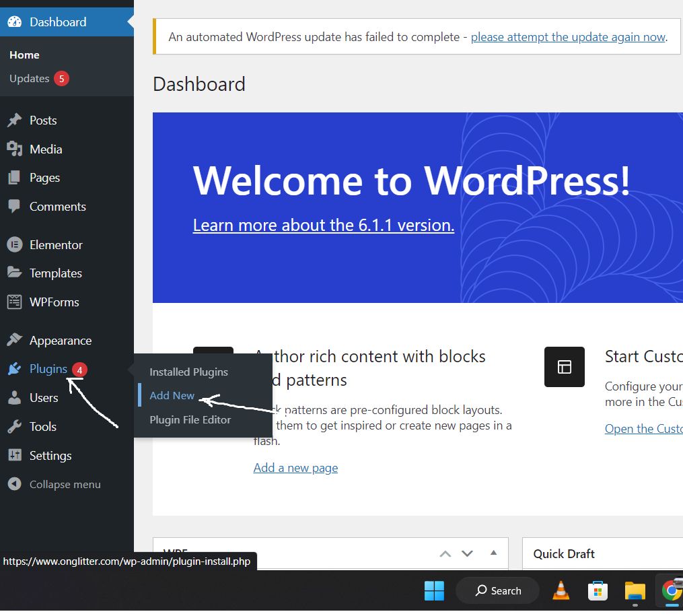683x616 pixels.
Task: Collapse the admin menu with the arrow icon
Action: coord(14,484)
